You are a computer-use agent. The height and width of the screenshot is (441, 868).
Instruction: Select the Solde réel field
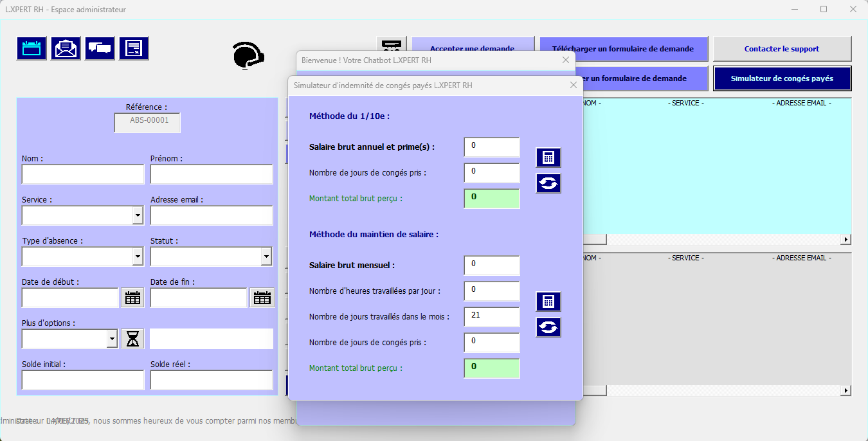[212, 380]
